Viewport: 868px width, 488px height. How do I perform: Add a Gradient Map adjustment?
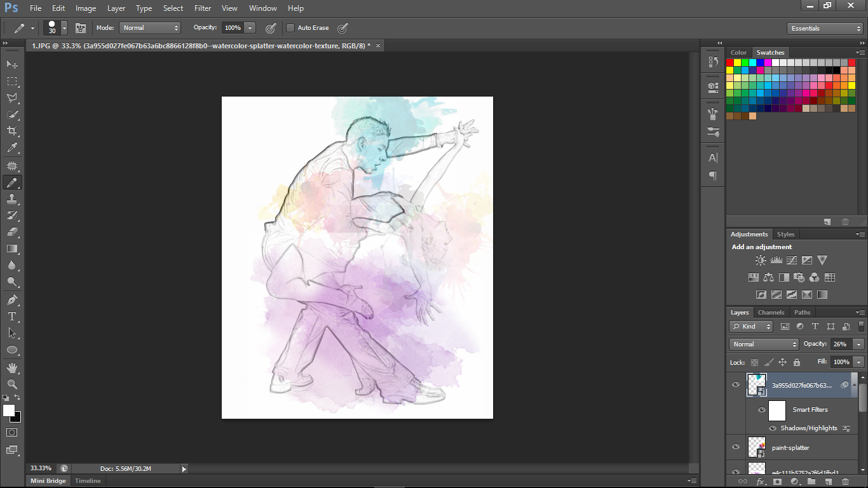[x=822, y=295]
